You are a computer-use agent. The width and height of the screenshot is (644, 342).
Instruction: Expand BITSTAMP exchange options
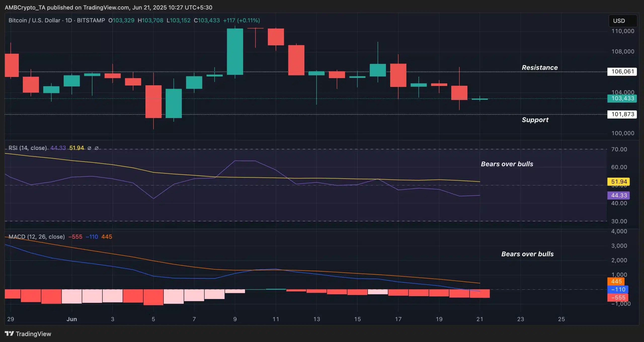91,20
